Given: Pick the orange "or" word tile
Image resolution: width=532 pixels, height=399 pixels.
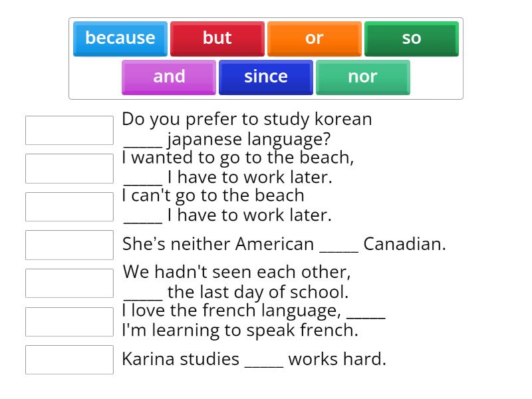Looking at the screenshot, I should (x=314, y=39).
